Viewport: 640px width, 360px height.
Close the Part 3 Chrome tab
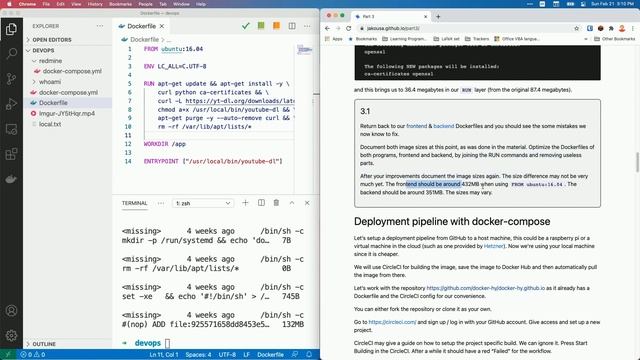pyautogui.click(x=425, y=16)
